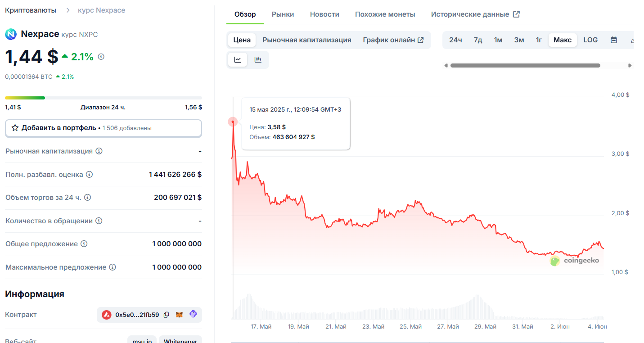Click the Avalanche chain logo in contract row
Image resolution: width=644 pixels, height=343 pixels.
tap(106, 315)
